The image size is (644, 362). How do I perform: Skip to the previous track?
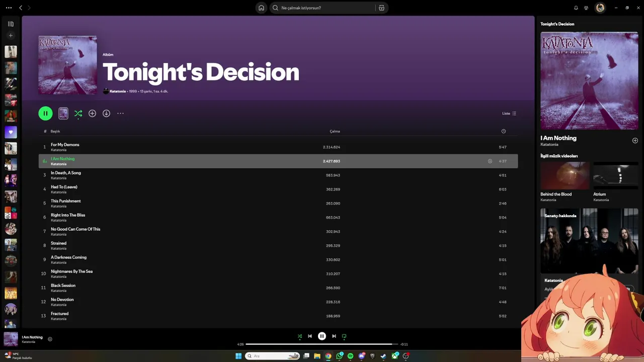(310, 336)
